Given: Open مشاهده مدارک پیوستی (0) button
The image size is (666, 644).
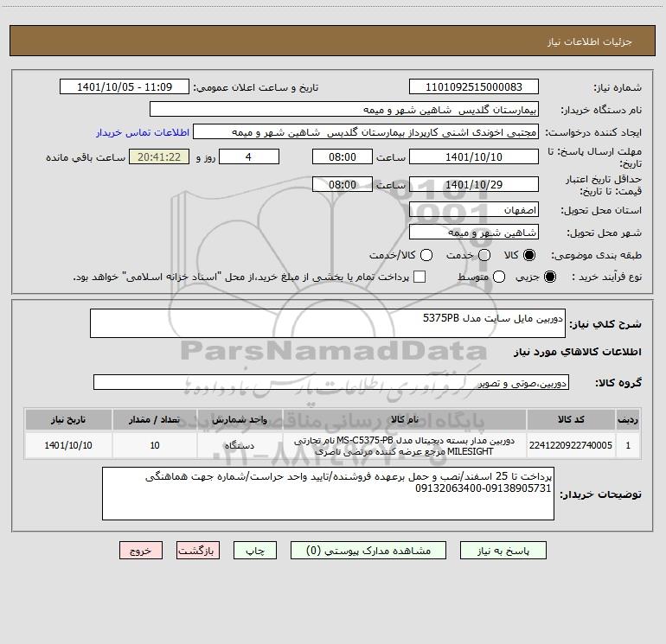Looking at the screenshot, I should coord(368,551).
